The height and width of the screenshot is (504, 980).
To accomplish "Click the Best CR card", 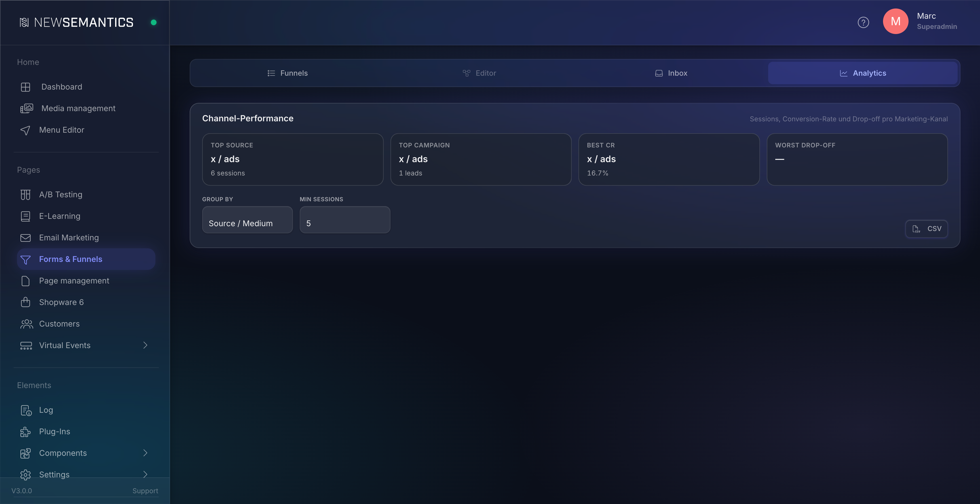I will tap(669, 159).
